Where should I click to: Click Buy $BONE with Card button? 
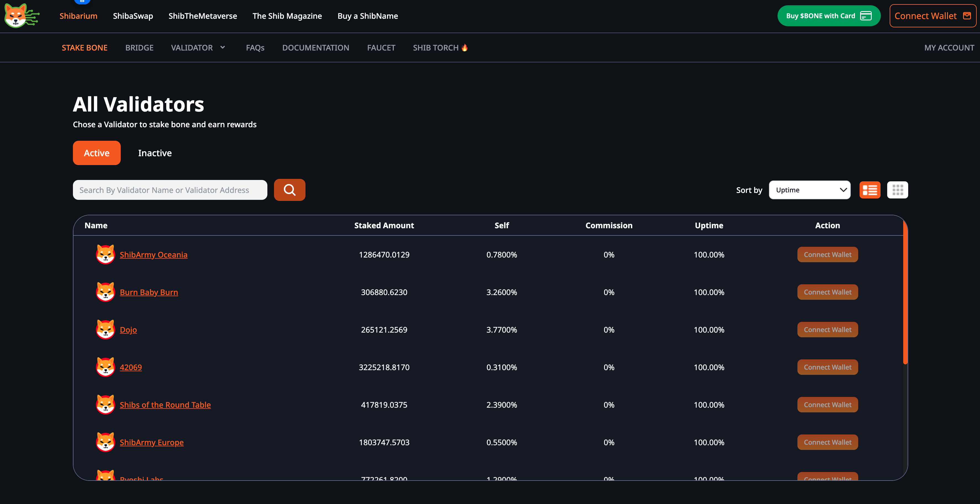tap(829, 16)
